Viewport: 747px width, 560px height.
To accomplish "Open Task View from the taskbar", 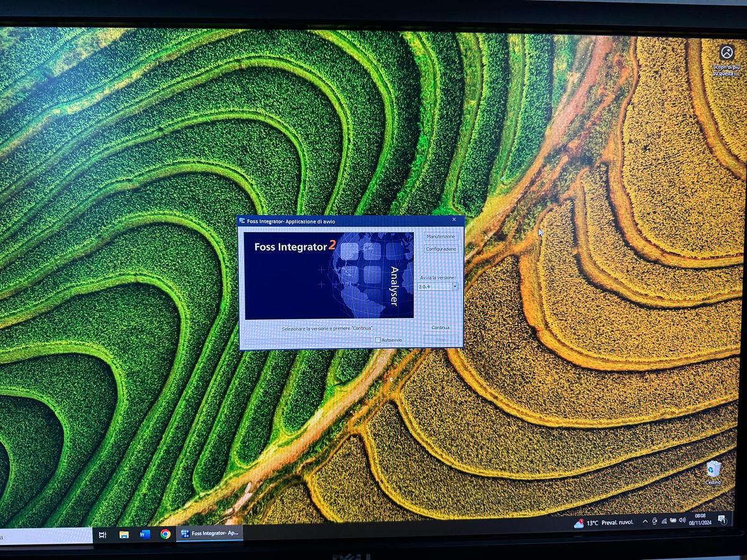I will (x=103, y=534).
